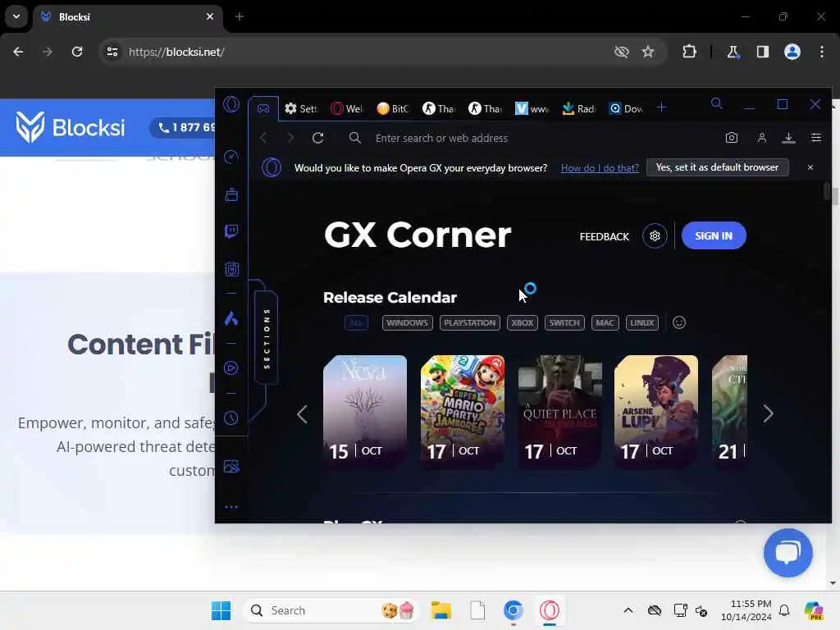The image size is (840, 630).
Task: Select the Blocksi tab in Chrome
Action: click(127, 17)
